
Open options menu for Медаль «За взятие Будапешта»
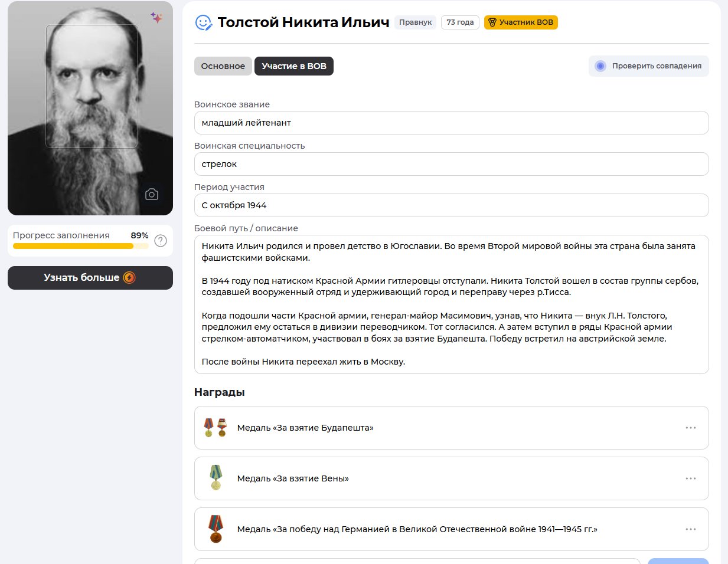pyautogui.click(x=691, y=428)
